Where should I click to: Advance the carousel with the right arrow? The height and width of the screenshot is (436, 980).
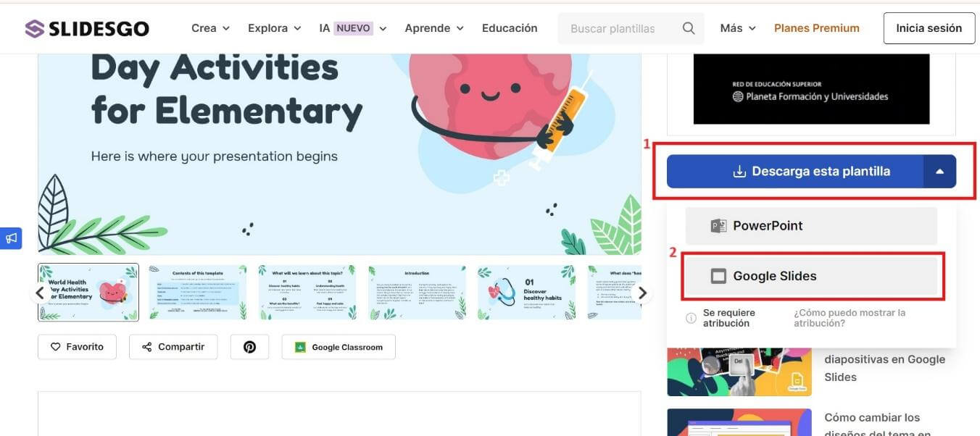[x=642, y=292]
